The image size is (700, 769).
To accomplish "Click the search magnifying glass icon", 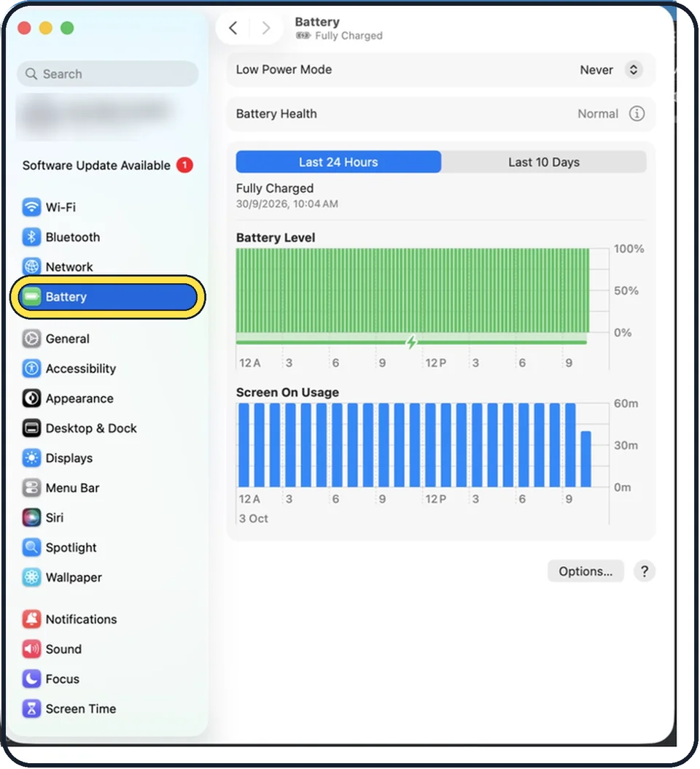I will coord(31,74).
